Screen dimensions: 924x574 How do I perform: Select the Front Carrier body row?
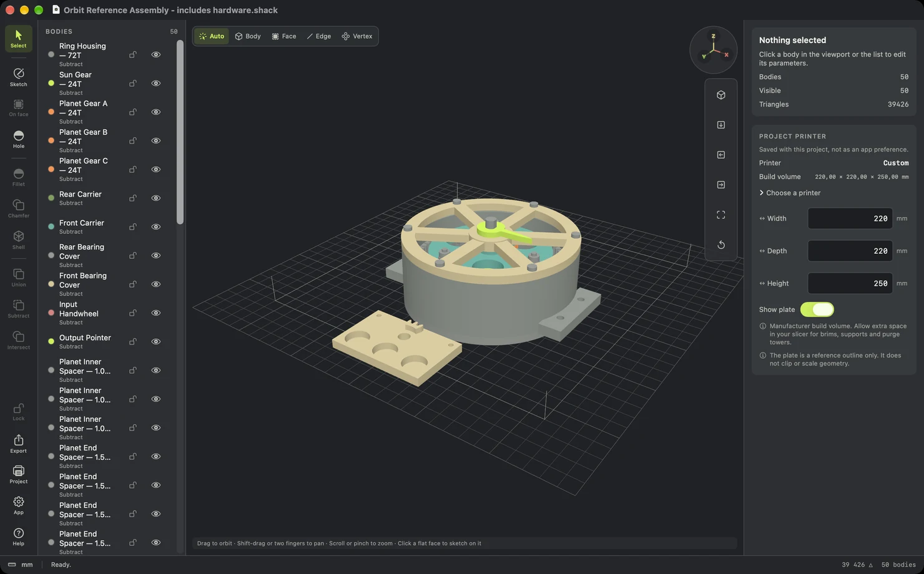[107, 227]
